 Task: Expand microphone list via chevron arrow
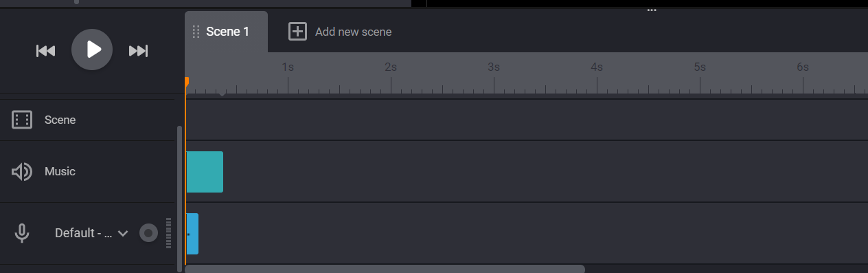[123, 233]
